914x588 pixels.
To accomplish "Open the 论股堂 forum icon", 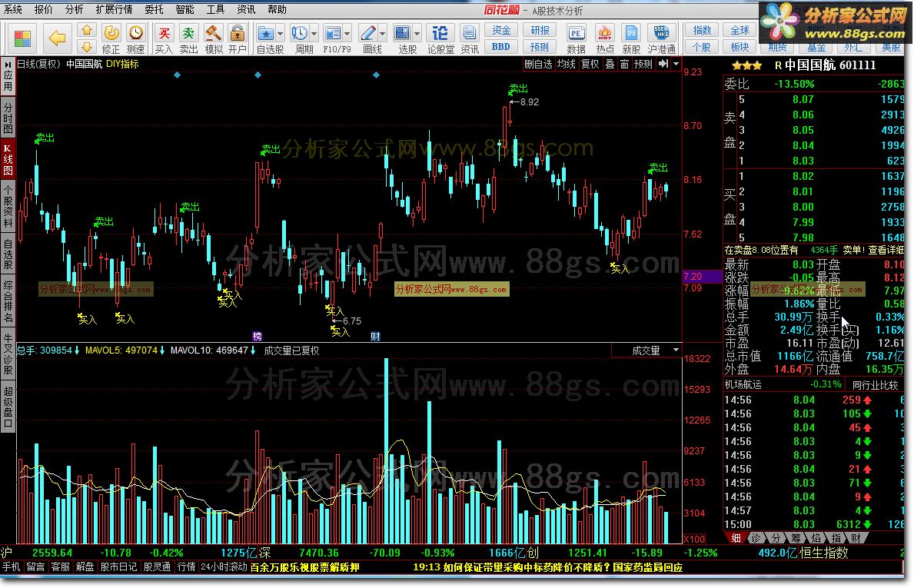I will 440,38.
